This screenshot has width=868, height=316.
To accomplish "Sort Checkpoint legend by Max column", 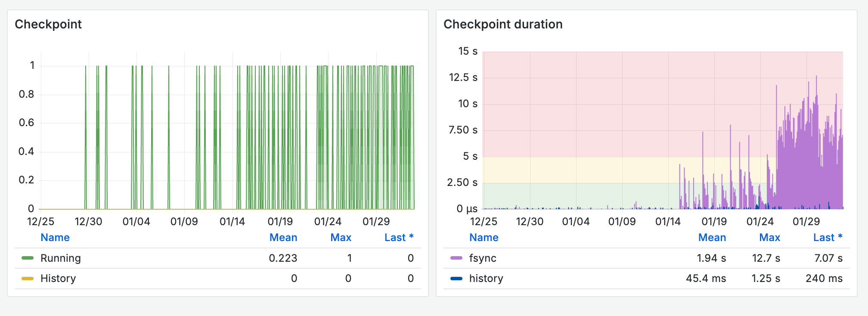I will pos(341,238).
